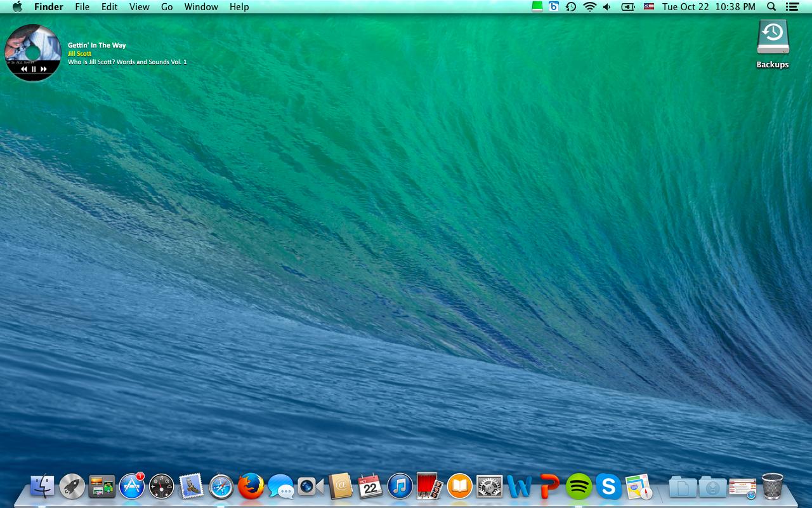The width and height of the screenshot is (812, 508).
Task: Open the Contacts address book
Action: pos(340,487)
